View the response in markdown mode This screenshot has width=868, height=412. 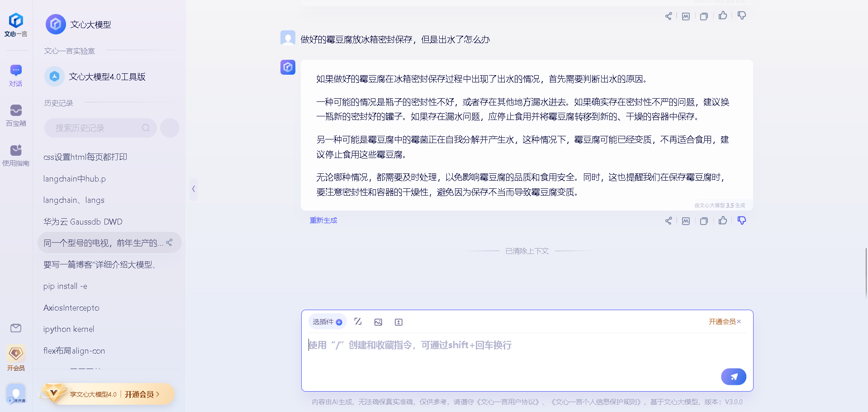coord(686,220)
